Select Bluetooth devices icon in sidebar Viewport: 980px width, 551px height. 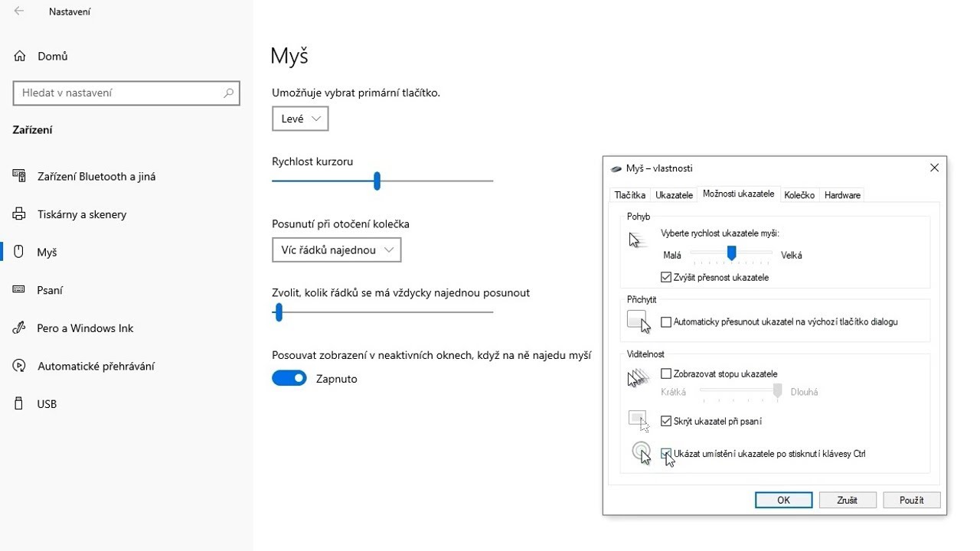19,176
